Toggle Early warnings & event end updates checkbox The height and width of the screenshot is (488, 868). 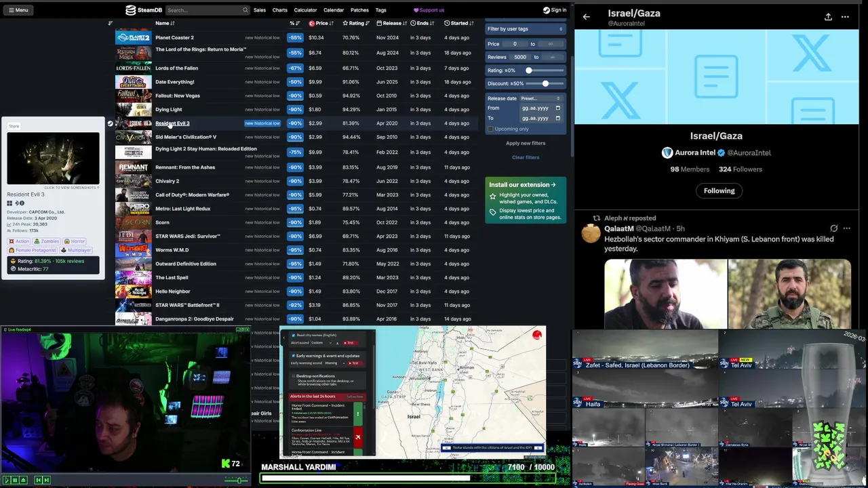click(294, 356)
